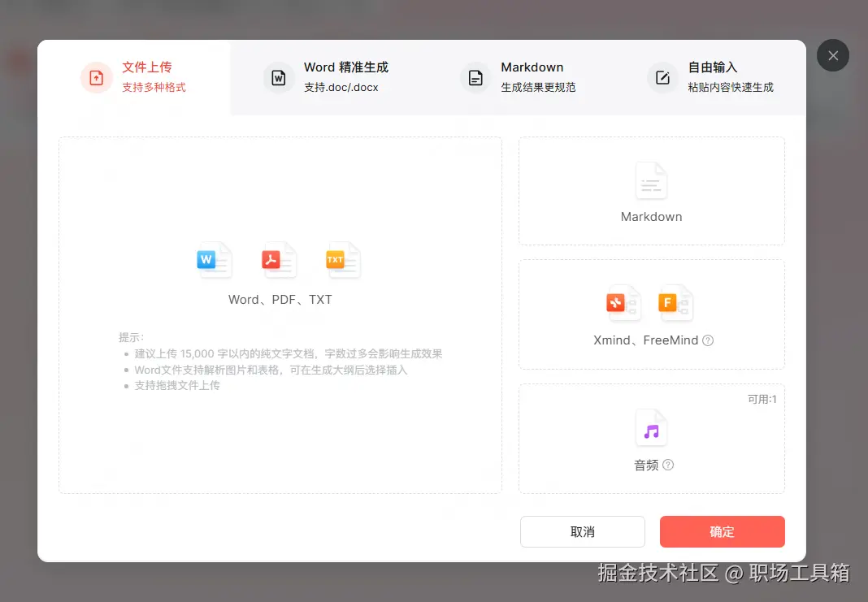Click the 生成结果更规范 subtitle
868x602 pixels.
pos(538,88)
